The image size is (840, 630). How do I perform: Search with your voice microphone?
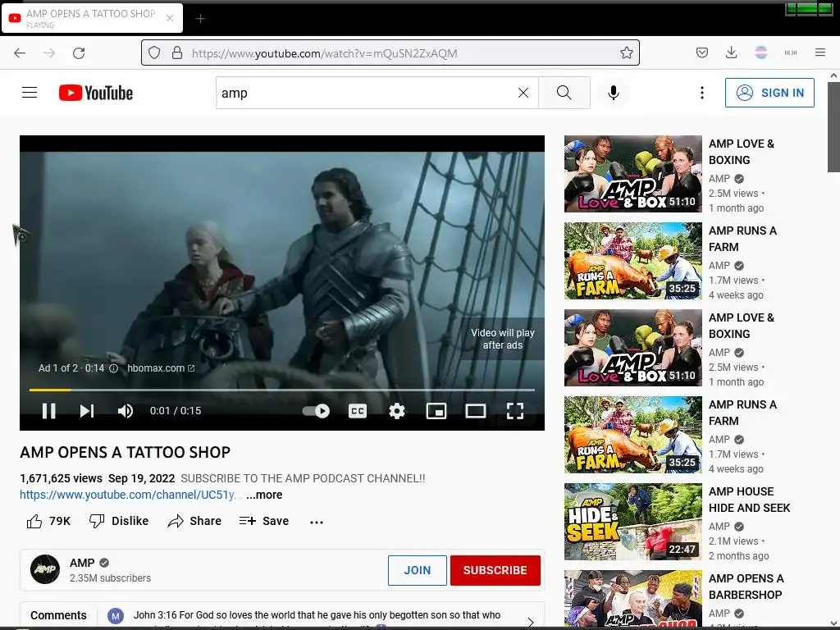614,93
